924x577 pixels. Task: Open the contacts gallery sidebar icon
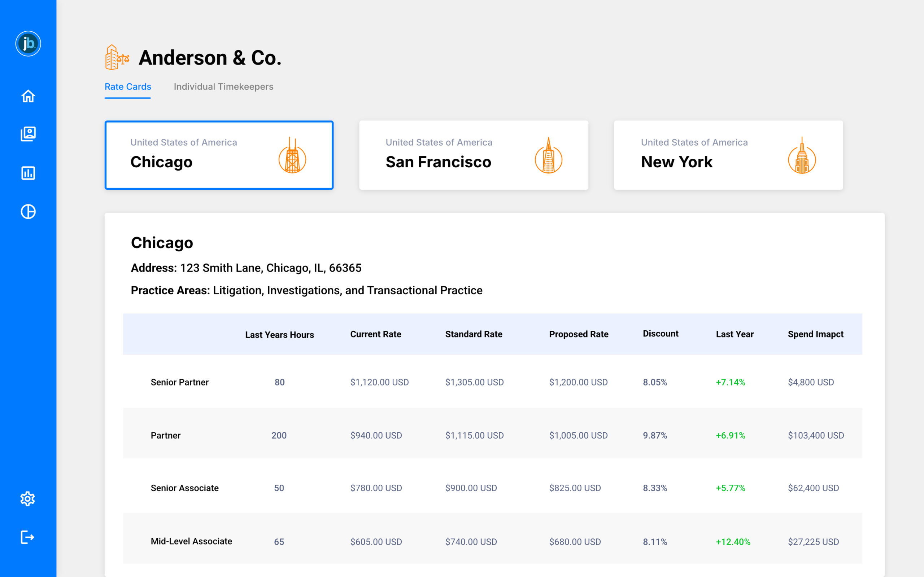tap(28, 134)
